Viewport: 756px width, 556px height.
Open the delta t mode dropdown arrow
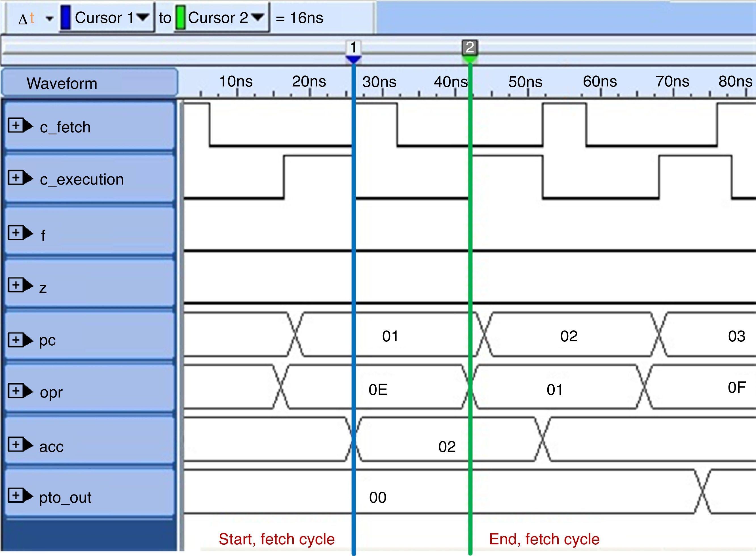[49, 18]
